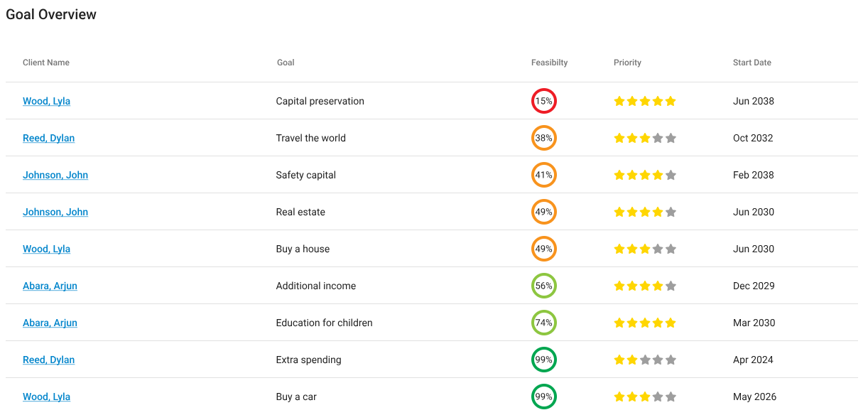This screenshot has height=415, width=868.
Task: Open Abara, Arjun link for Additional income
Action: click(x=50, y=286)
